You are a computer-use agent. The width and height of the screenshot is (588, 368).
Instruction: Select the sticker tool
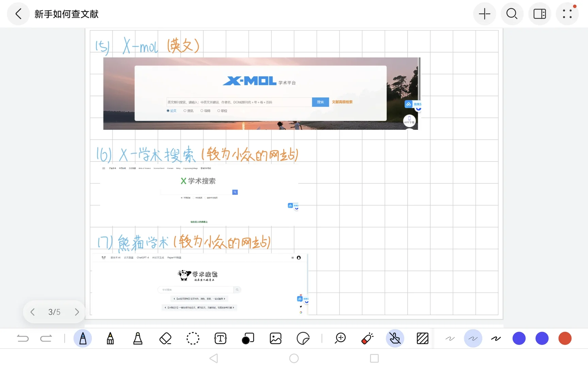pos(303,338)
